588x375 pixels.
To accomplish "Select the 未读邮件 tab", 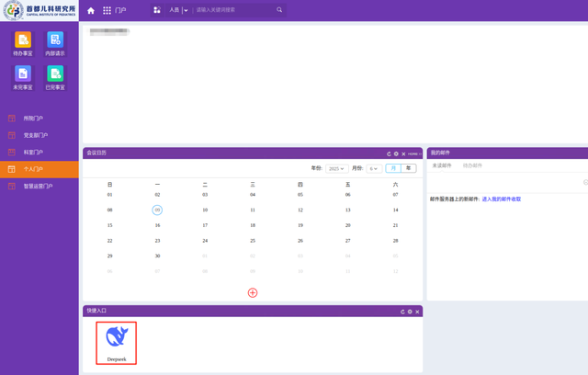I will pos(442,165).
